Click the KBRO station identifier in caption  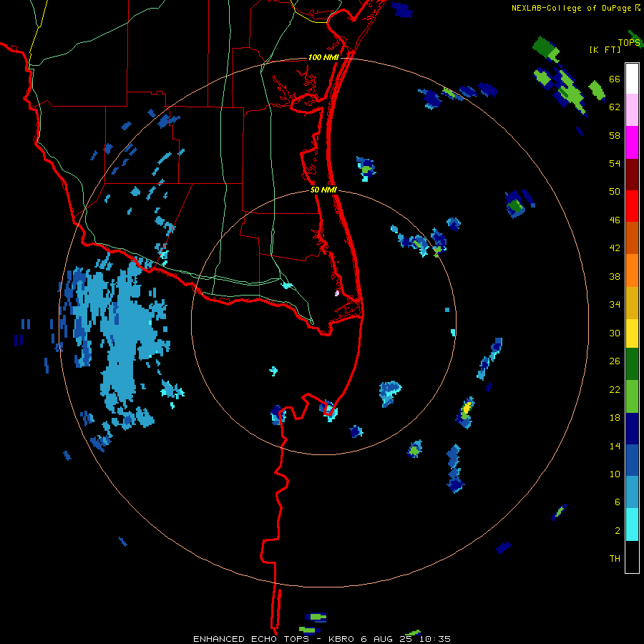343,639
